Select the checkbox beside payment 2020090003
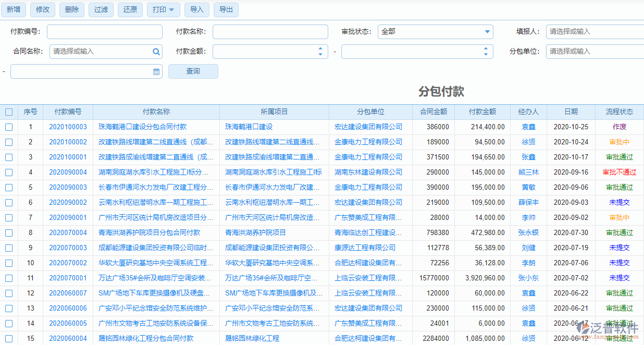This screenshot has width=644, height=345. 8,187
